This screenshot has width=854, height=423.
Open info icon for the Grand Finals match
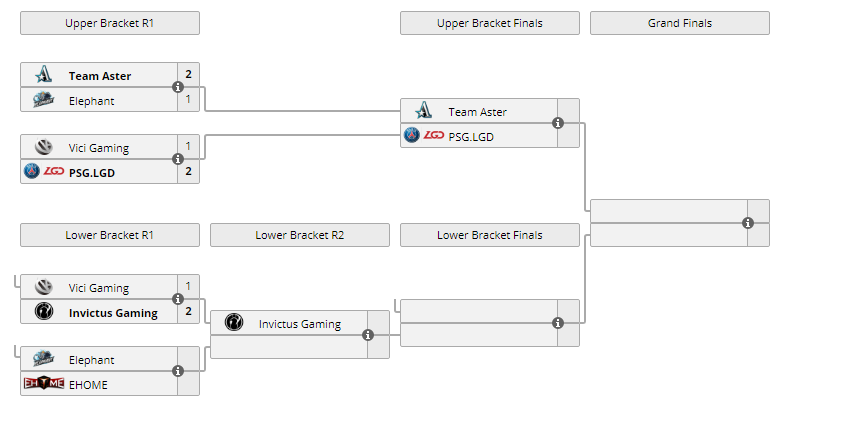(x=748, y=223)
